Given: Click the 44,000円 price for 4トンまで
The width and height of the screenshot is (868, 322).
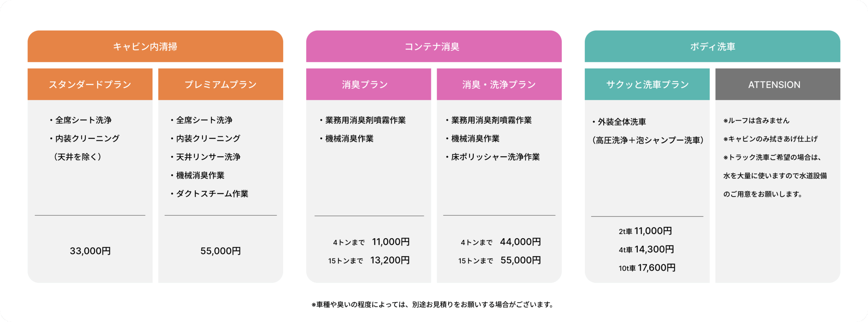Looking at the screenshot, I should [520, 242].
